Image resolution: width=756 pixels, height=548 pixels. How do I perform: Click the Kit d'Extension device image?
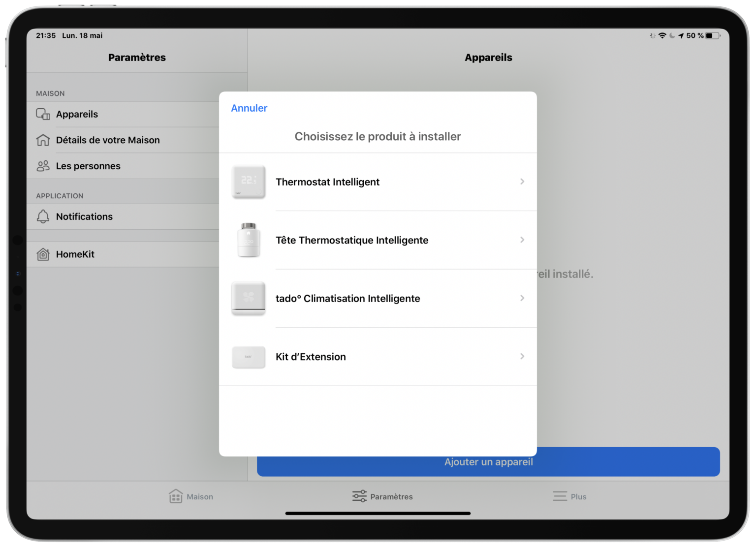[249, 357]
